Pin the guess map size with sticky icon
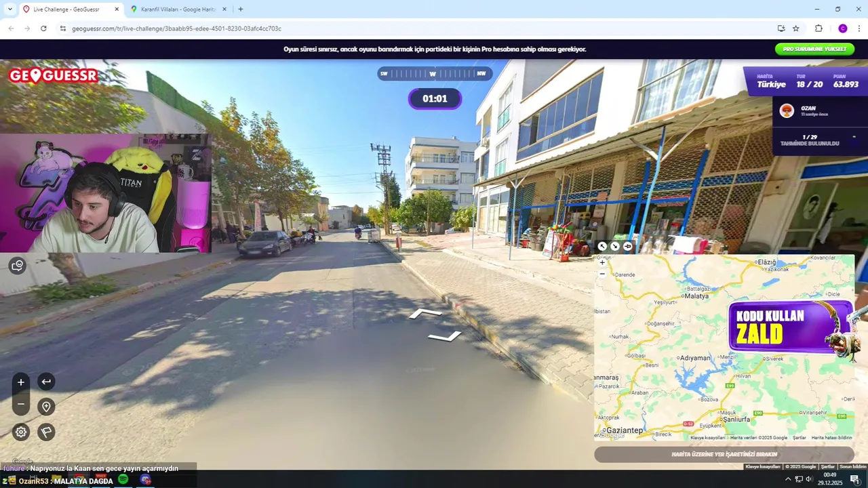Image resolution: width=868 pixels, height=488 pixels. (627, 247)
